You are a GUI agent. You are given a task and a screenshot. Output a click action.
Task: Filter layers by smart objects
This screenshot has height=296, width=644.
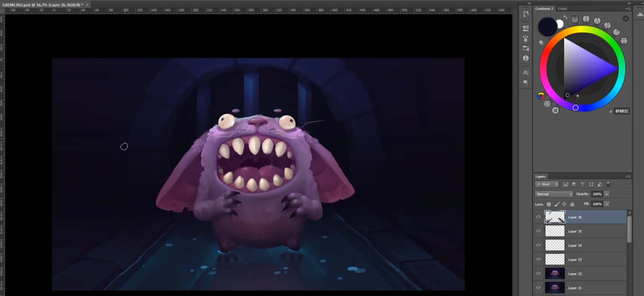600,184
